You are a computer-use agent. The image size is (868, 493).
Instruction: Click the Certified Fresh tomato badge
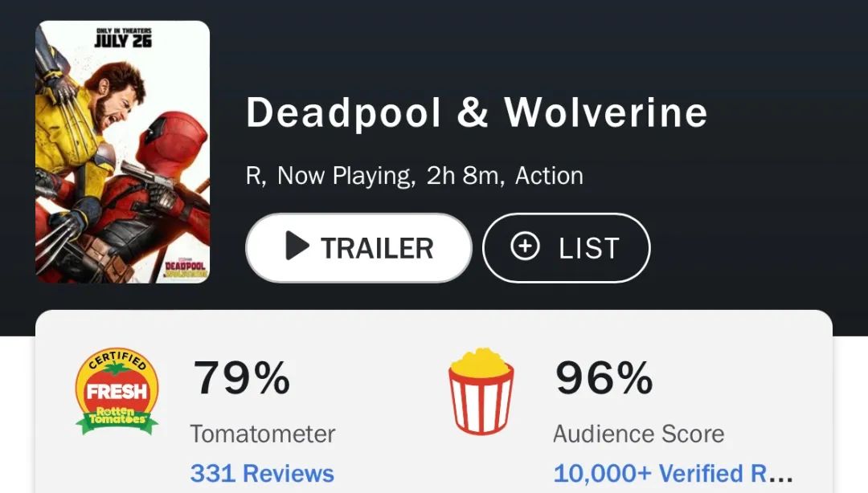(117, 391)
